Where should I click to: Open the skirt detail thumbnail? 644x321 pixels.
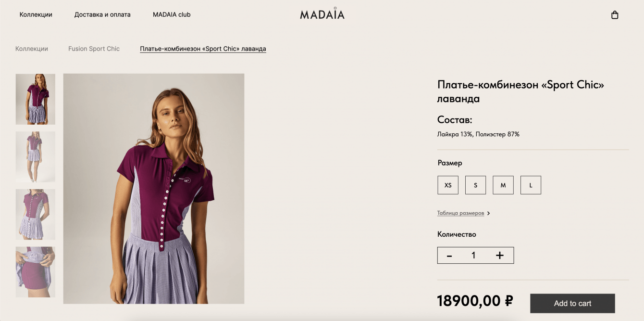point(36,272)
